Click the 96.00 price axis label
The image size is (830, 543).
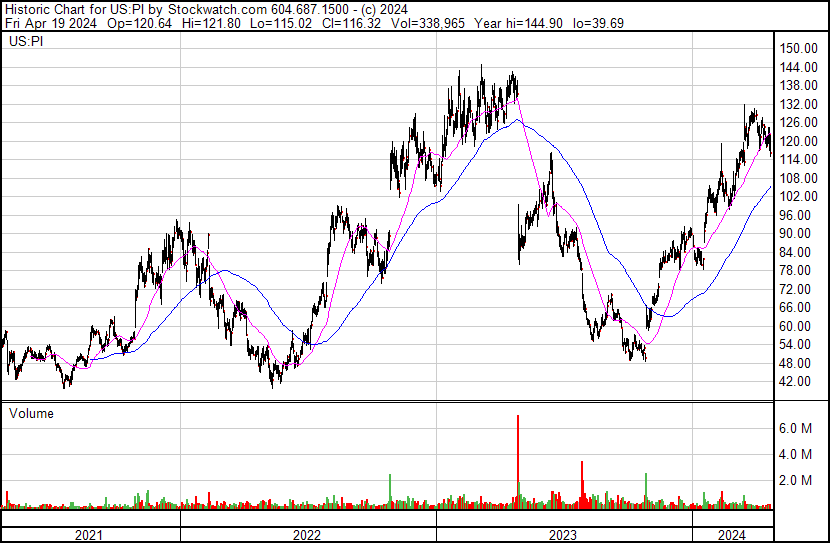pos(796,215)
